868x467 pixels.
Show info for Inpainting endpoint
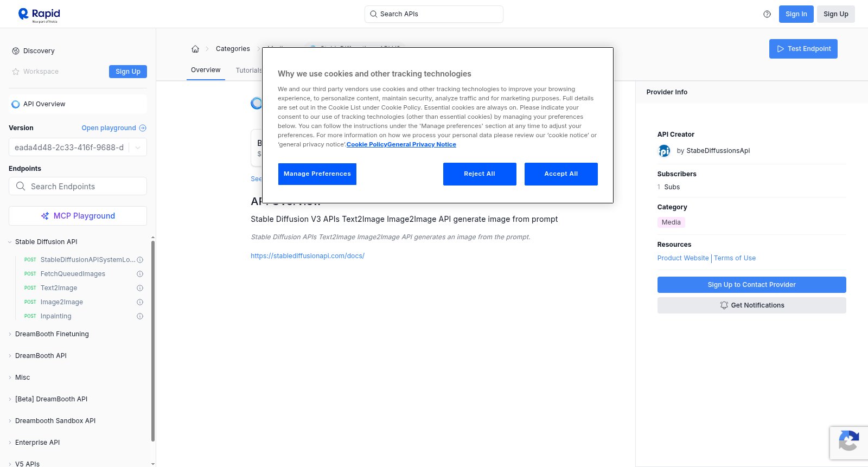point(140,316)
